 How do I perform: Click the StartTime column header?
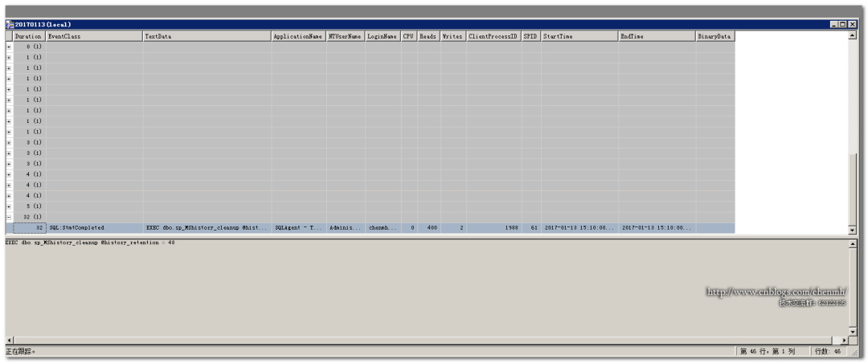579,36
